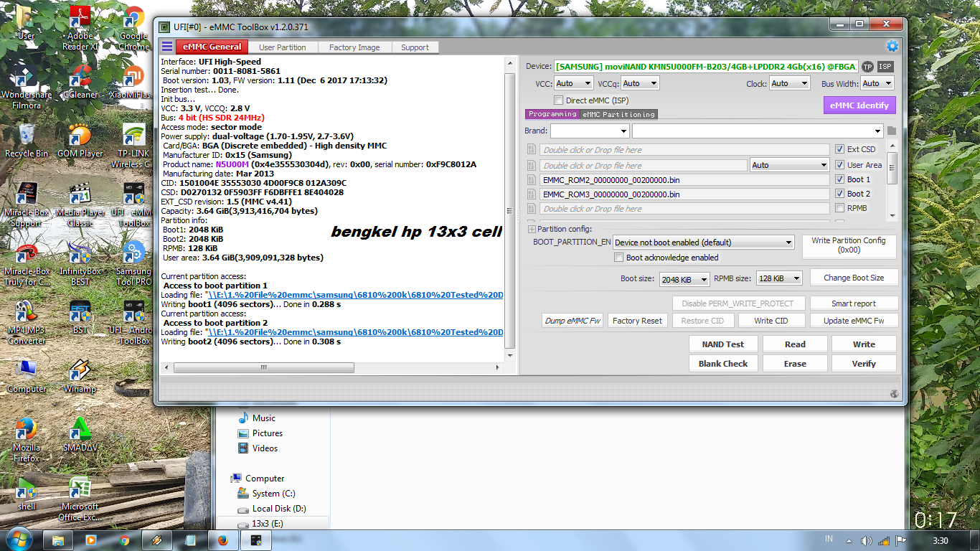This screenshot has width=980, height=551.
Task: Enable Boot acknowledge enabled checkbox
Action: point(619,258)
